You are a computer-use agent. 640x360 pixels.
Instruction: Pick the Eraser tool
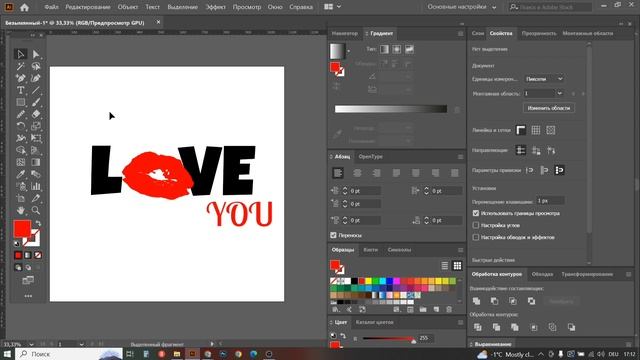point(36,114)
